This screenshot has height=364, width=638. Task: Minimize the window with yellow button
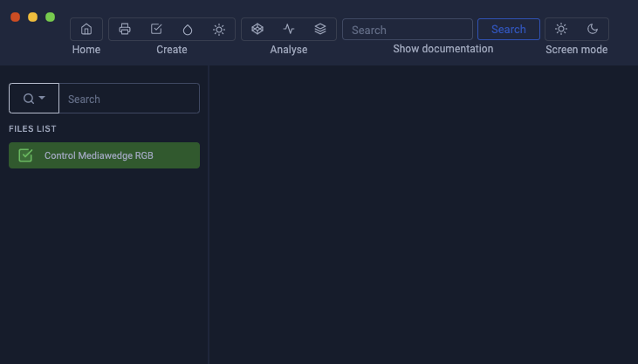pyautogui.click(x=33, y=17)
